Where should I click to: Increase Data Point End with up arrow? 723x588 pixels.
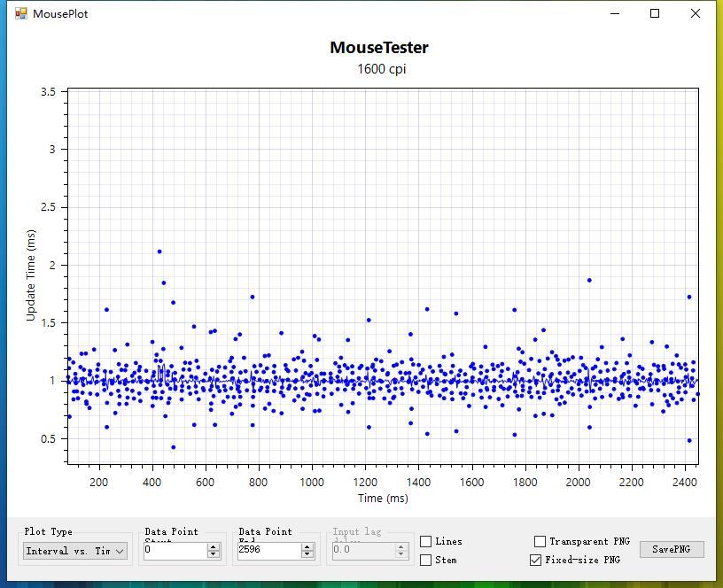pyautogui.click(x=307, y=547)
